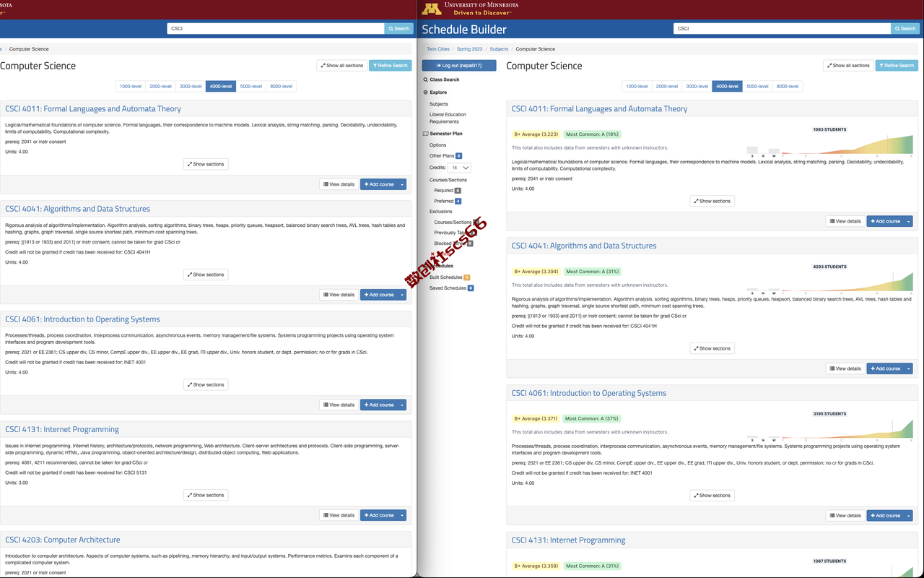924x578 pixels.
Task: Click the University of Minnesota logo
Action: [x=469, y=9]
